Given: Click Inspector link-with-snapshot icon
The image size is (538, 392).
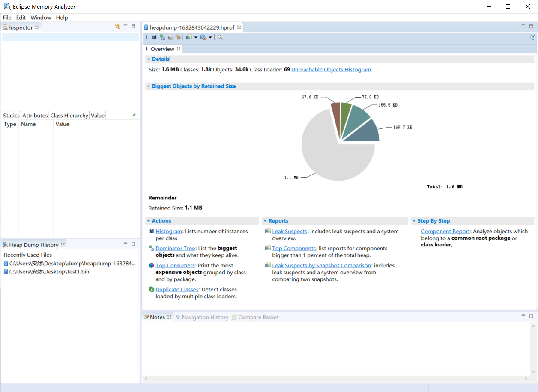Looking at the screenshot, I should (x=117, y=27).
